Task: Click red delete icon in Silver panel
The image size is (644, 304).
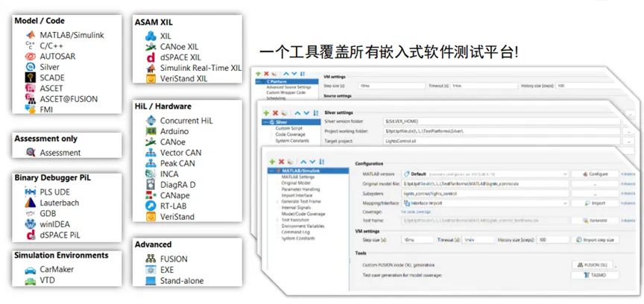Action: 276,113
